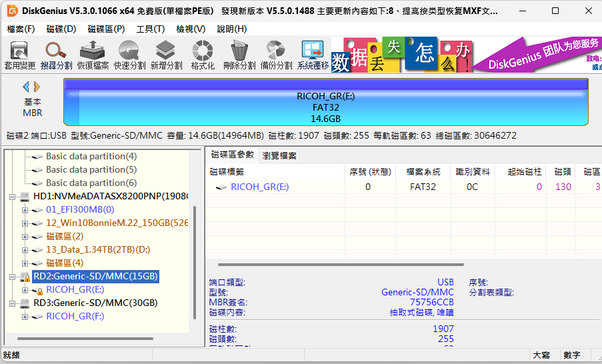Expand the 12_Win10BonnieM.22_150GB partition node
Screen dimensions: 602x364
point(25,223)
